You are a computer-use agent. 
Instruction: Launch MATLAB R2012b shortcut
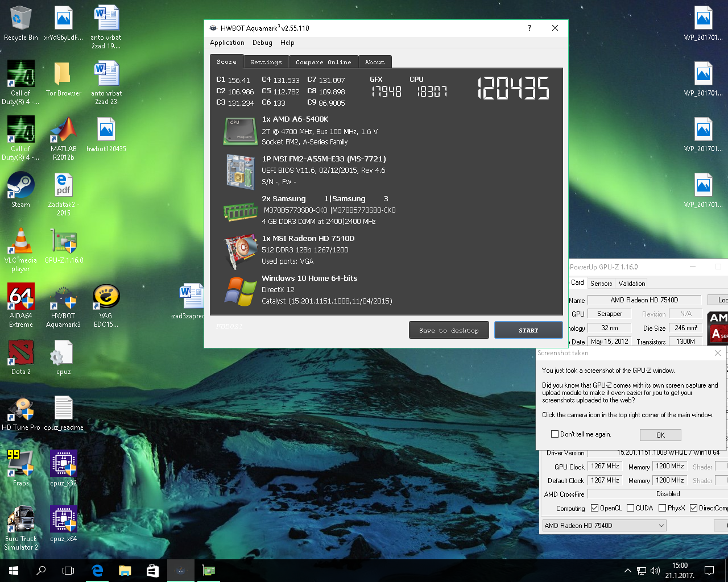63,139
